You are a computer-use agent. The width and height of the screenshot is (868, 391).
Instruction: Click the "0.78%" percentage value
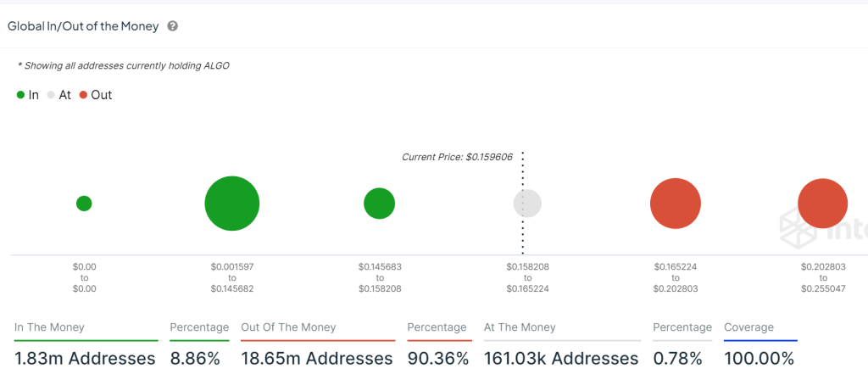(x=677, y=359)
